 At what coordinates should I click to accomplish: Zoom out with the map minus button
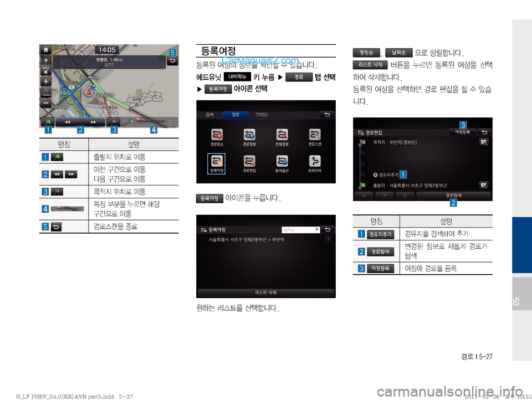(46, 102)
